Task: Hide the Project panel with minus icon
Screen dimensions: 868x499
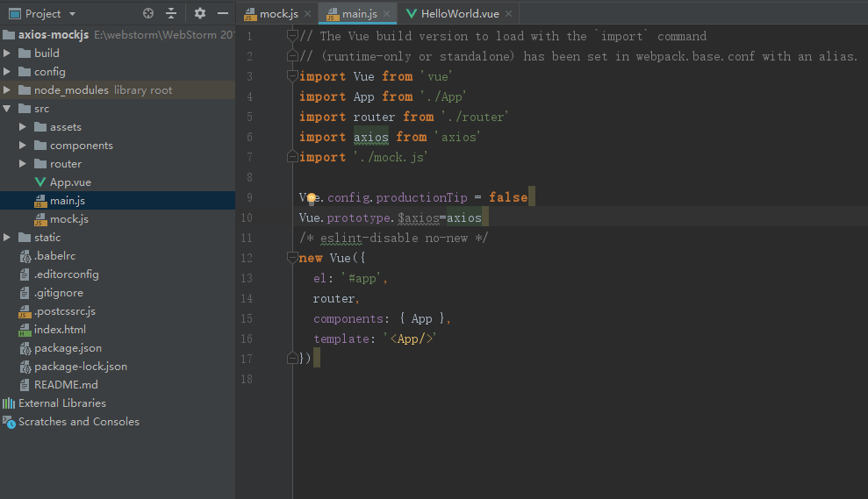Action: [x=223, y=13]
